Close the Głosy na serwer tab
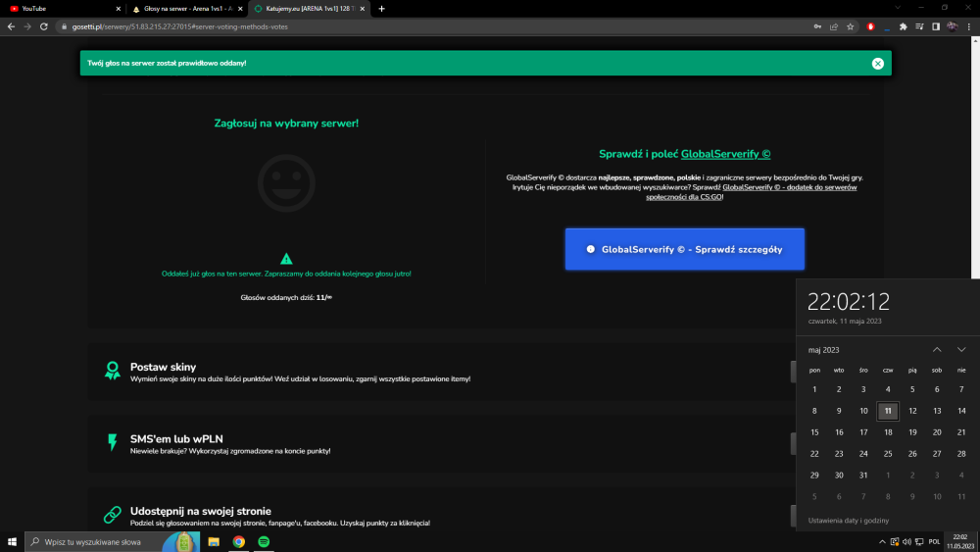980x552 pixels. pyautogui.click(x=240, y=9)
